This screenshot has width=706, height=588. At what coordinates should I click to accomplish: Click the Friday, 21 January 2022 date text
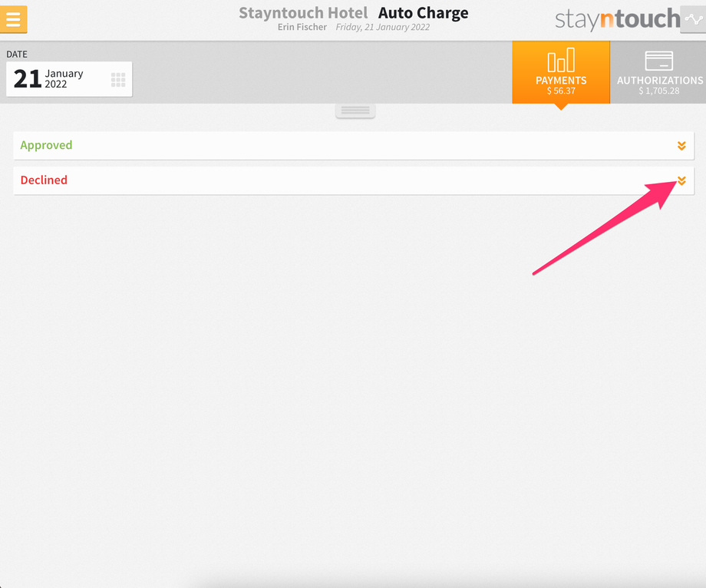click(383, 27)
